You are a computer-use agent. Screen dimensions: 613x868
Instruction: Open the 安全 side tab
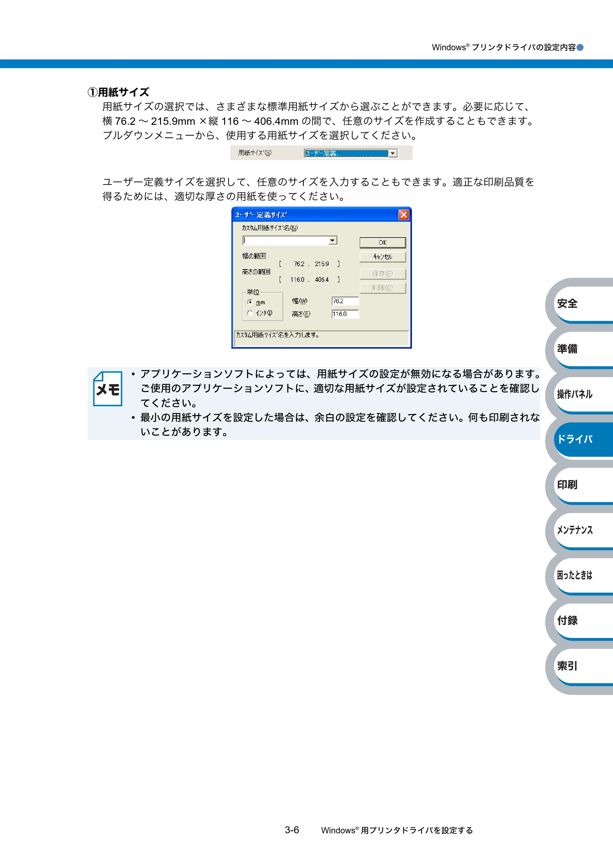click(583, 304)
